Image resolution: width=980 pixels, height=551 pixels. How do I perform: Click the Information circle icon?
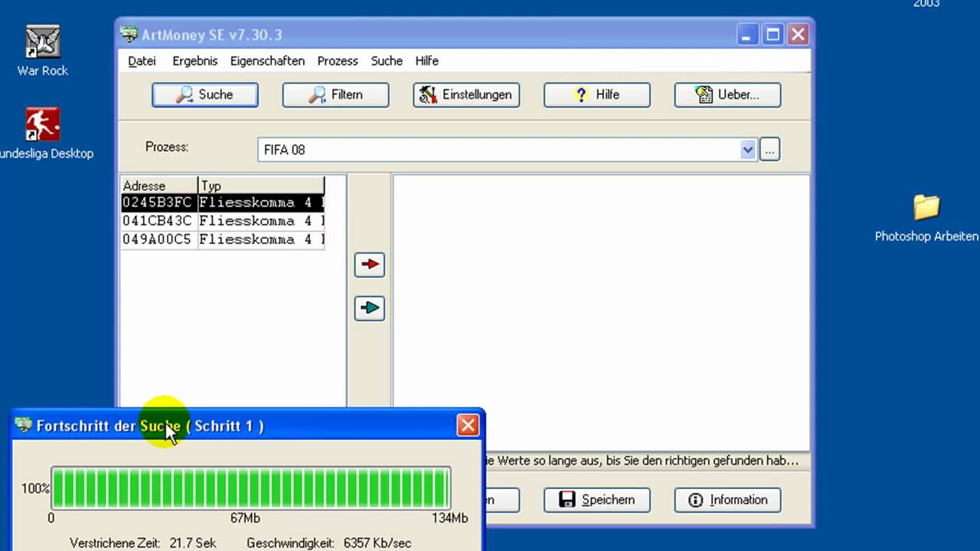[x=695, y=500]
